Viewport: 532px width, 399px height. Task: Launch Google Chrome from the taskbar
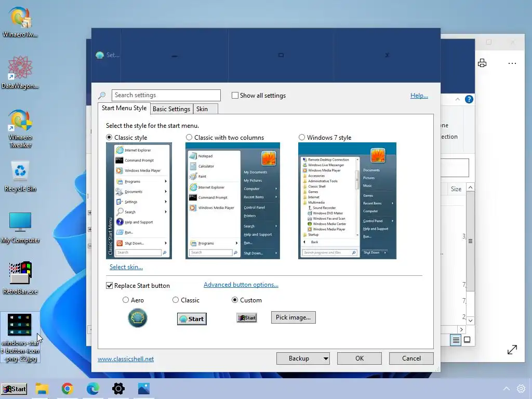(68, 389)
